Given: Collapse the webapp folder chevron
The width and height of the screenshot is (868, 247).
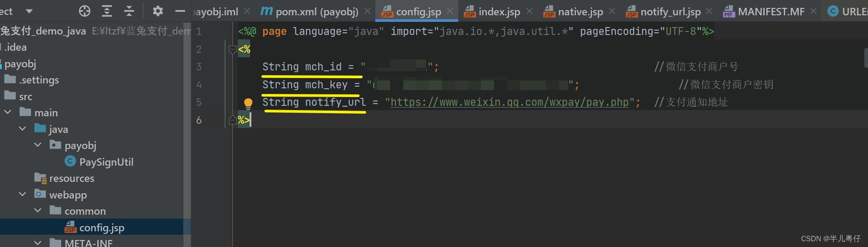Looking at the screenshot, I should [x=23, y=194].
